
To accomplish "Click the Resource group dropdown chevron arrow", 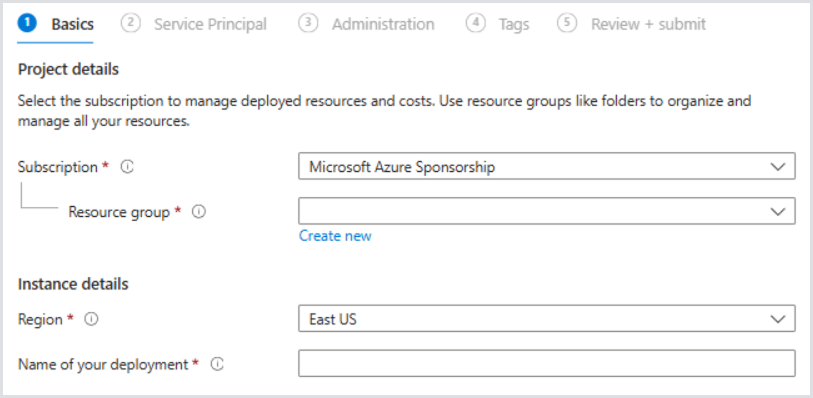I will click(x=778, y=211).
